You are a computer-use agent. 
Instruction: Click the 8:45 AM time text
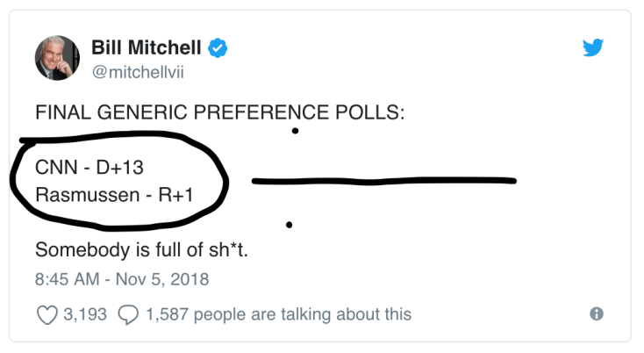coord(66,280)
